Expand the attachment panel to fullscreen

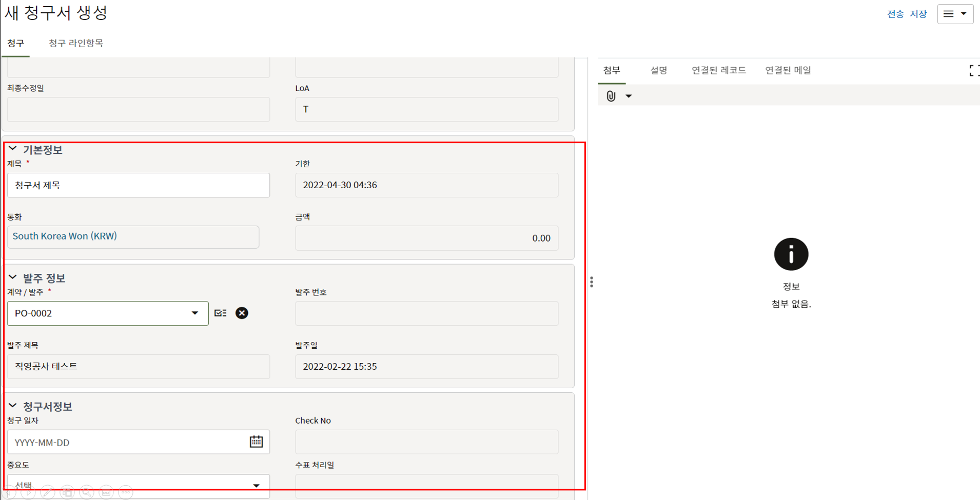point(973,71)
